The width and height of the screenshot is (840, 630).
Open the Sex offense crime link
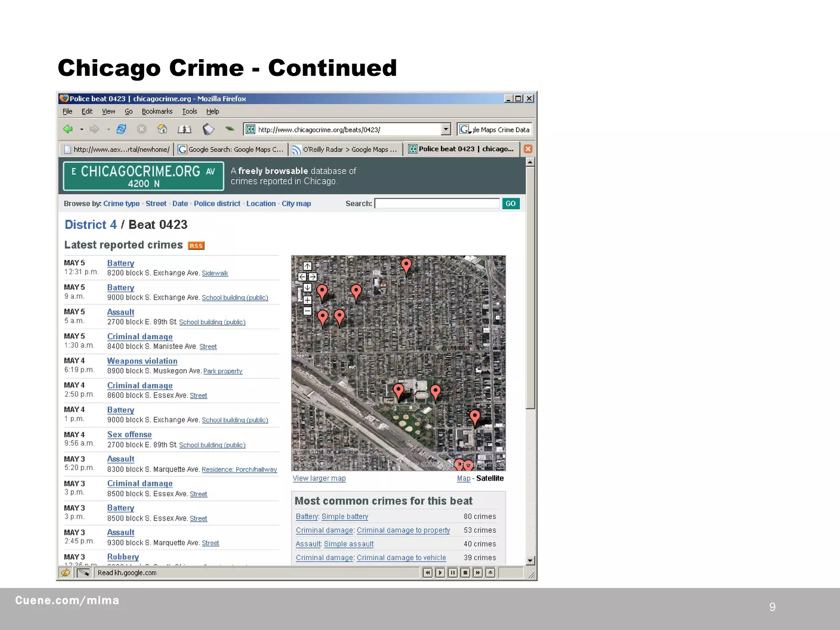[x=129, y=434]
